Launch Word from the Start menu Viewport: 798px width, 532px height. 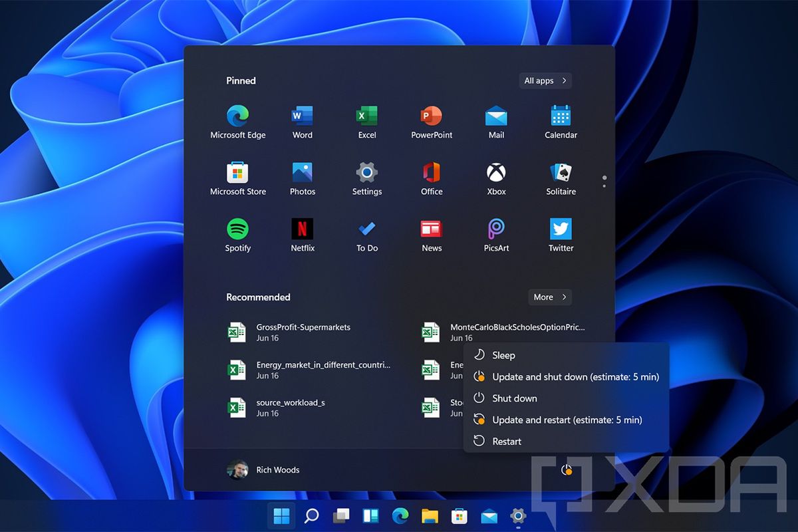pyautogui.click(x=302, y=116)
